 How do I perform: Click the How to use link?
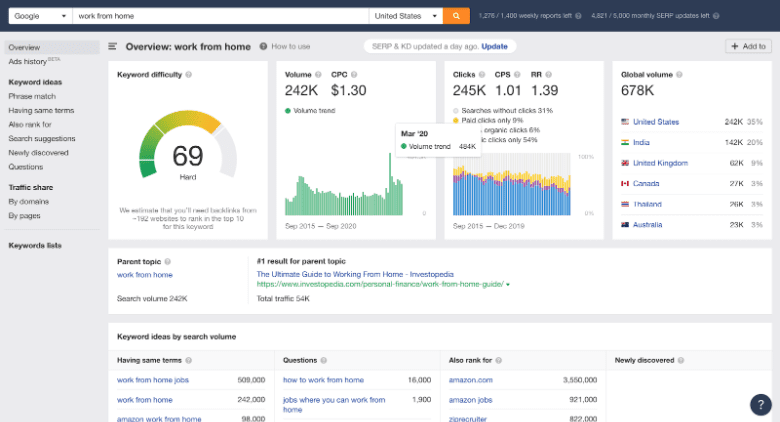pyautogui.click(x=291, y=46)
